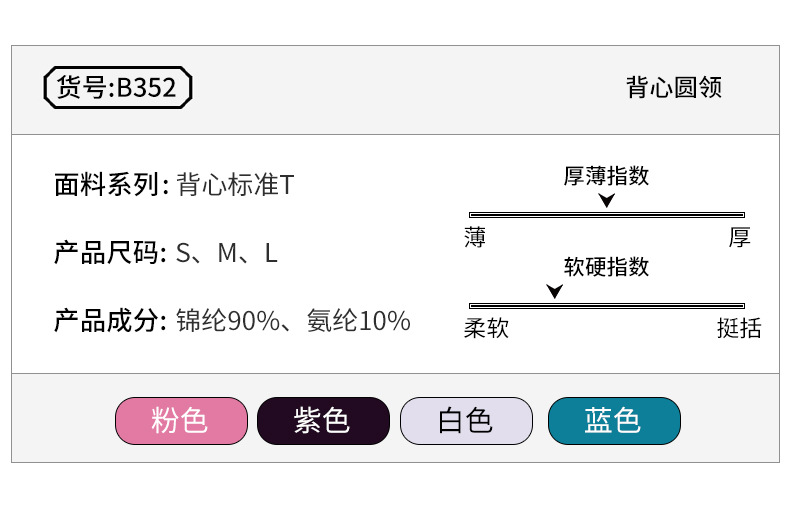The width and height of the screenshot is (790, 516).
Task: Click the 背心标准T fabric value
Action: tap(235, 185)
